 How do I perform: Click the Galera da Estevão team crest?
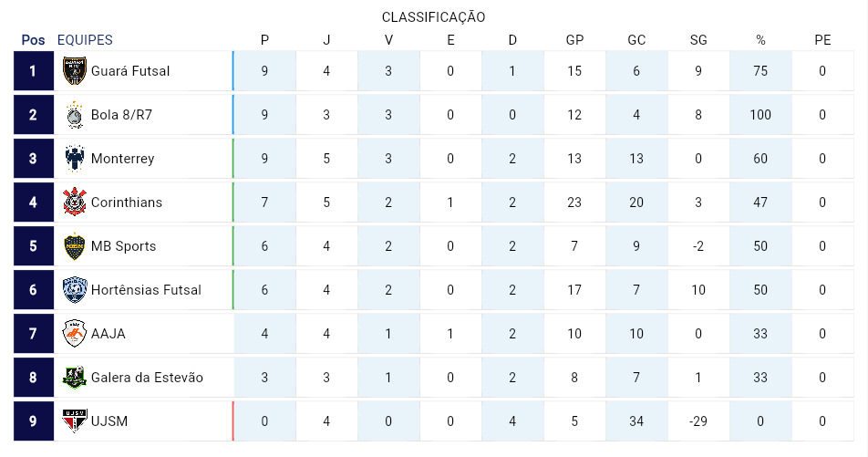pyautogui.click(x=74, y=378)
